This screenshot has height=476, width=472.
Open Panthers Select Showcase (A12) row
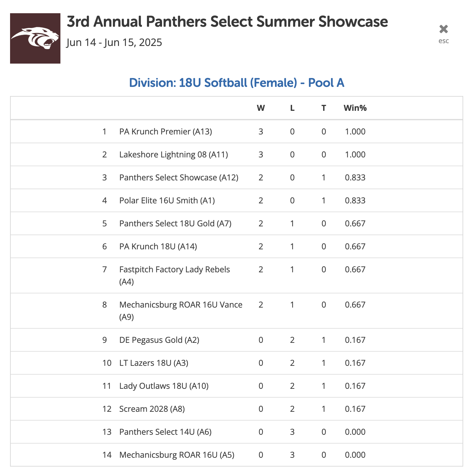click(x=237, y=178)
